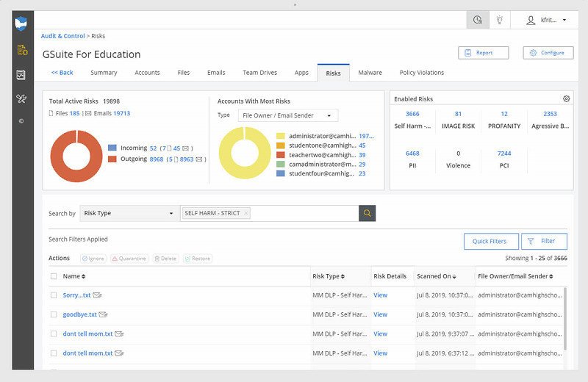Viewport: 588px width, 382px height.
Task: Click the Ignore action button
Action: tap(93, 259)
